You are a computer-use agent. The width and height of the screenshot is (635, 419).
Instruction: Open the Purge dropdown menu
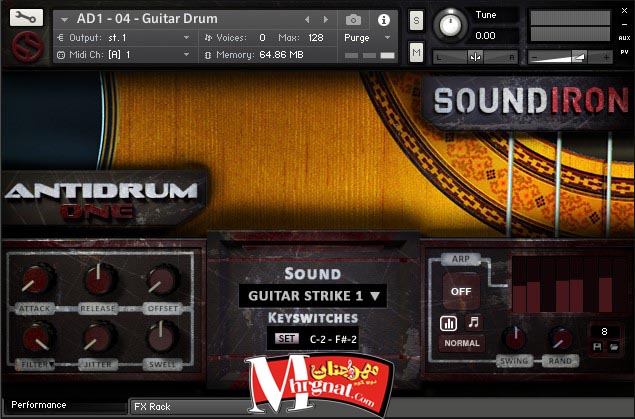point(367,38)
